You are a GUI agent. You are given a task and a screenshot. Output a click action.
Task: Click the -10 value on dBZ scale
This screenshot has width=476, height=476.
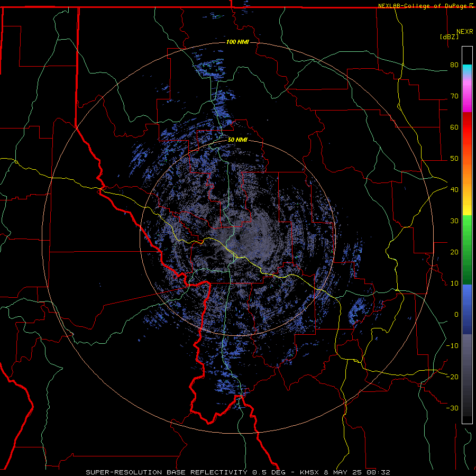(x=452, y=346)
